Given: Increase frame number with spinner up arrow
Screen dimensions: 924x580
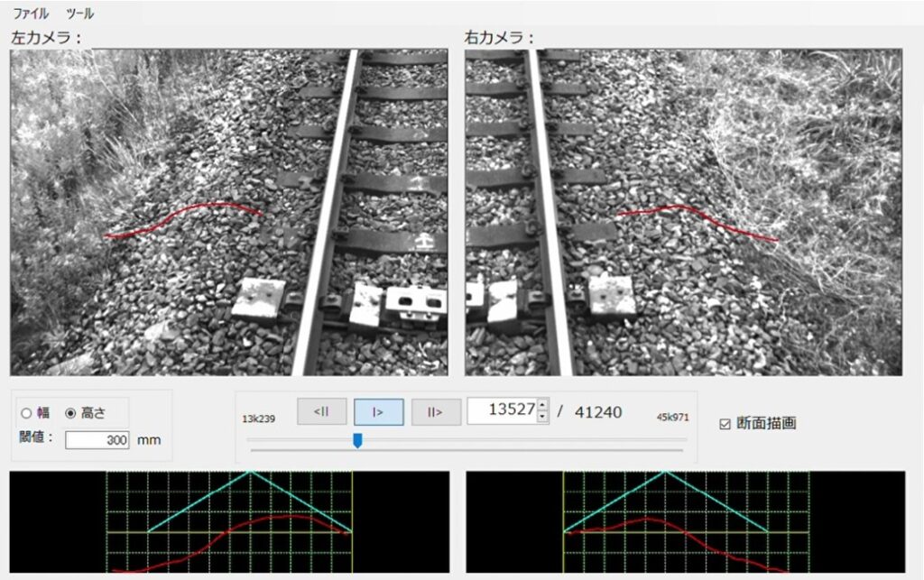Looking at the screenshot, I should click(542, 404).
